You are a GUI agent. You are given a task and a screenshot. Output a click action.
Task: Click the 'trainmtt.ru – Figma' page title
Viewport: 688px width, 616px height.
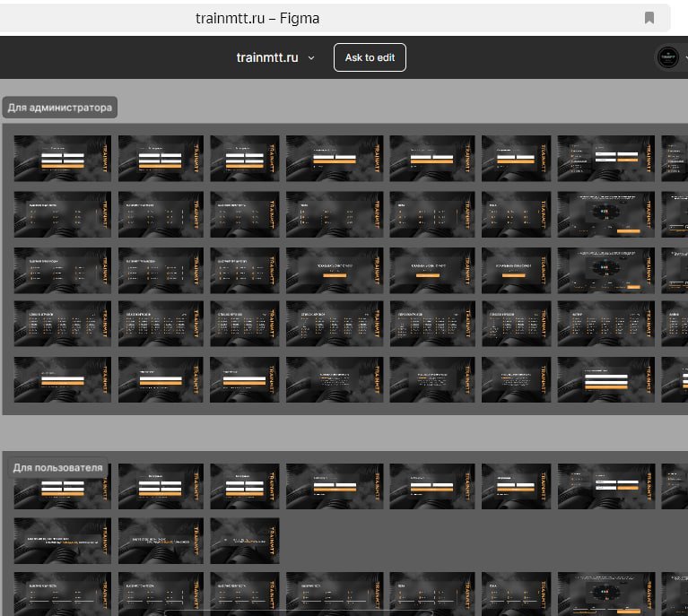[x=257, y=19]
